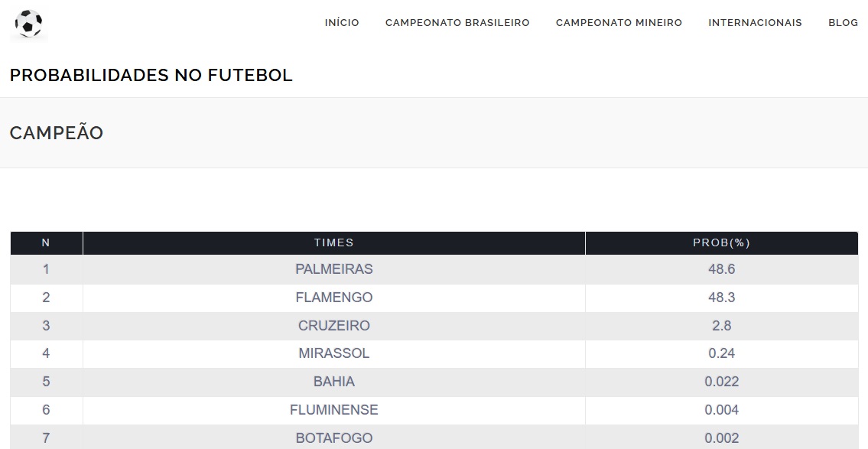Sort table by Times column header
Screen dimensions: 868x449
333,243
